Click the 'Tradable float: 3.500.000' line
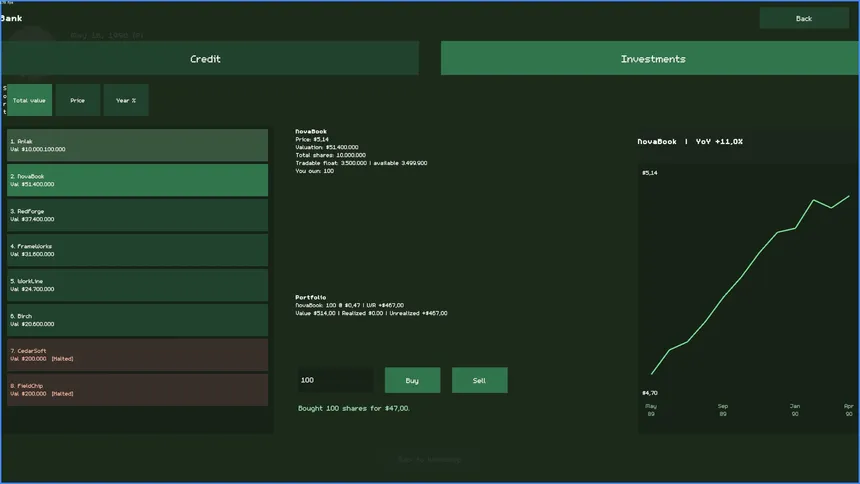 pos(331,163)
